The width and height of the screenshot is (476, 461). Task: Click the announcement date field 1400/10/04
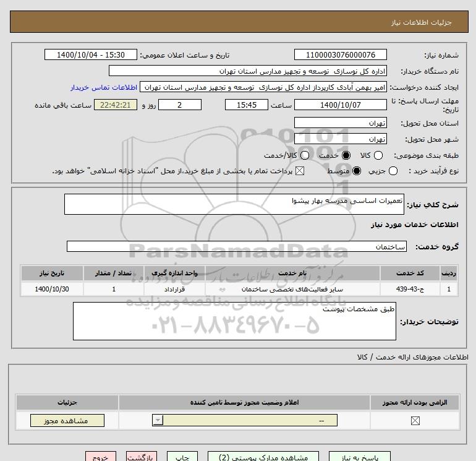(x=91, y=54)
